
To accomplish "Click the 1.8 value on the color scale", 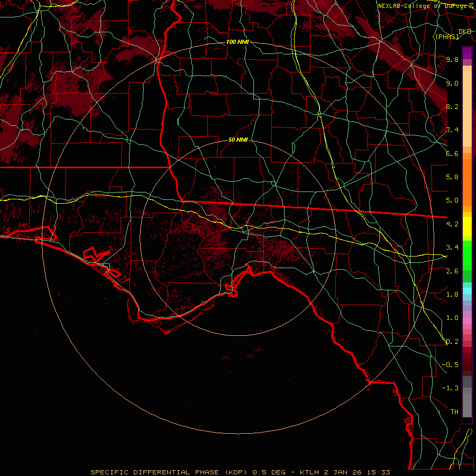I will (x=452, y=295).
